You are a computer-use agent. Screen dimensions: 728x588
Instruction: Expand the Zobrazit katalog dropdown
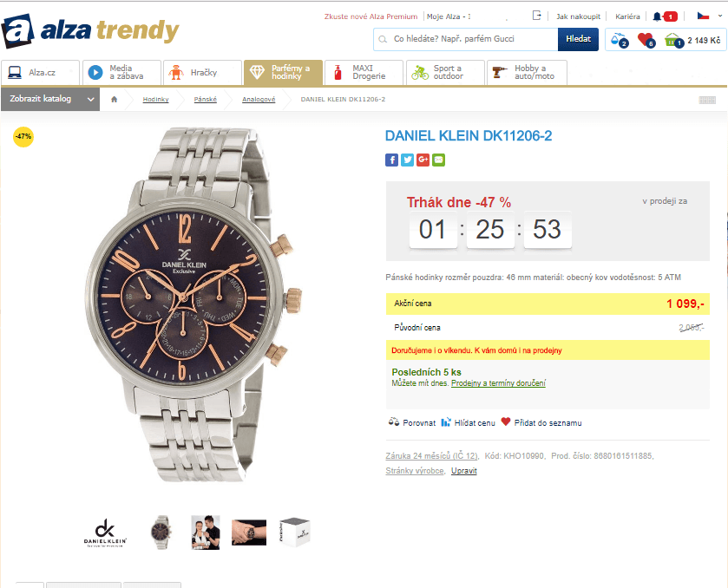coord(51,99)
